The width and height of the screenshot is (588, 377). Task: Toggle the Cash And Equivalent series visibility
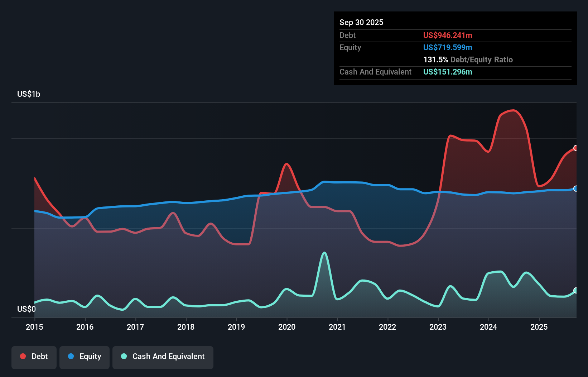point(163,356)
